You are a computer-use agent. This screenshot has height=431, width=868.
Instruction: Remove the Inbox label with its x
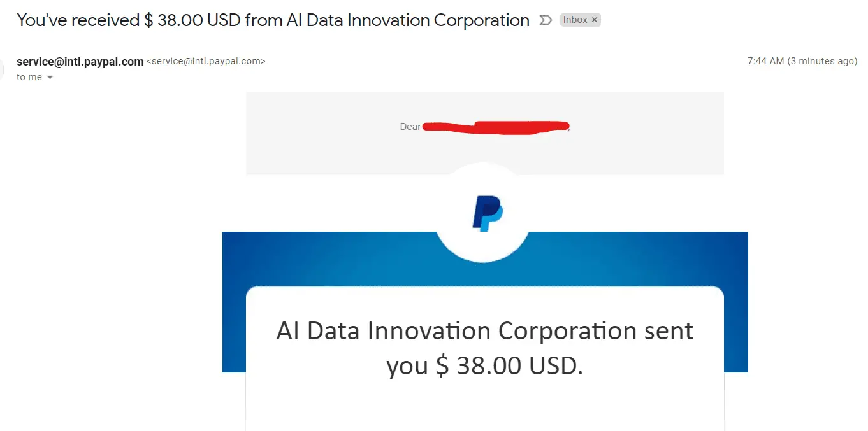[x=594, y=20]
